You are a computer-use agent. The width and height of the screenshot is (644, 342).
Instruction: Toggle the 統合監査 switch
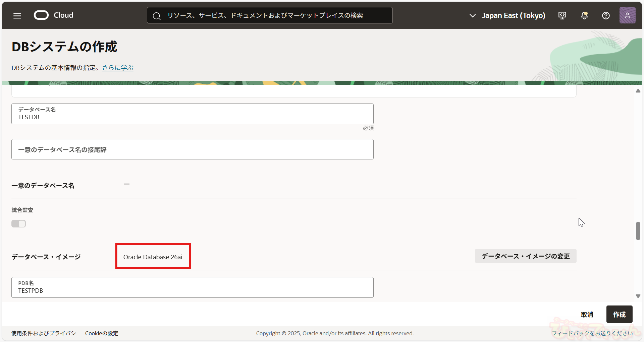point(19,224)
